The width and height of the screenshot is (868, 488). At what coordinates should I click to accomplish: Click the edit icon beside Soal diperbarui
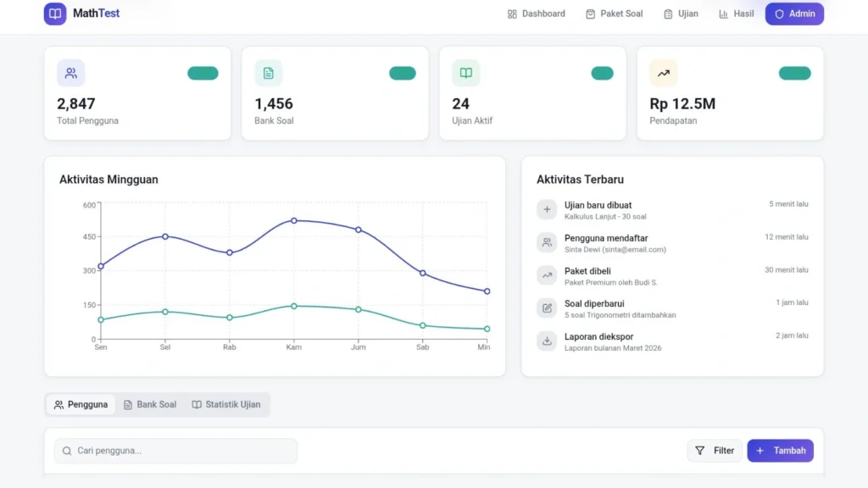(547, 308)
